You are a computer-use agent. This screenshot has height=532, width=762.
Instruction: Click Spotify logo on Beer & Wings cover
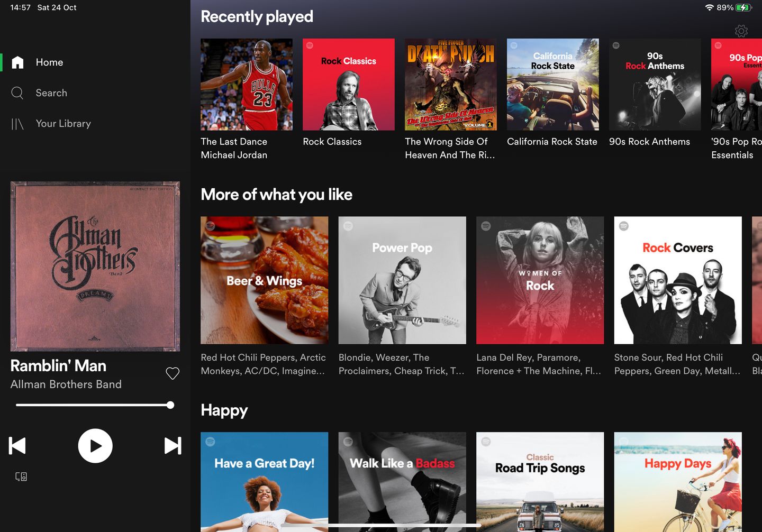[210, 226]
